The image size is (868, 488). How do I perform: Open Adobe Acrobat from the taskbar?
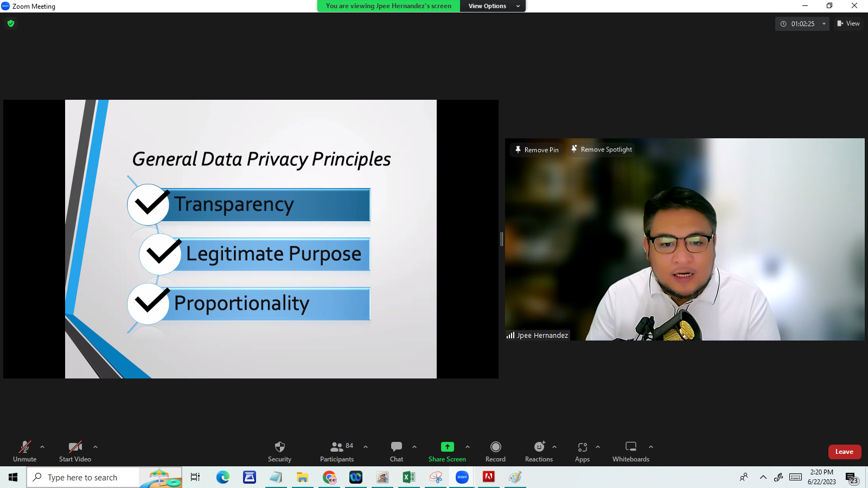(x=489, y=477)
